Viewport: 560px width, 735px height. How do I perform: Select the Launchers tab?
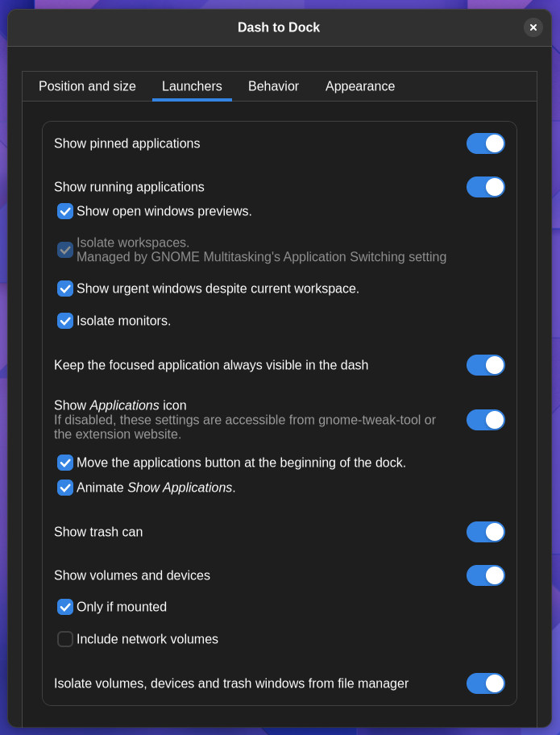[192, 86]
